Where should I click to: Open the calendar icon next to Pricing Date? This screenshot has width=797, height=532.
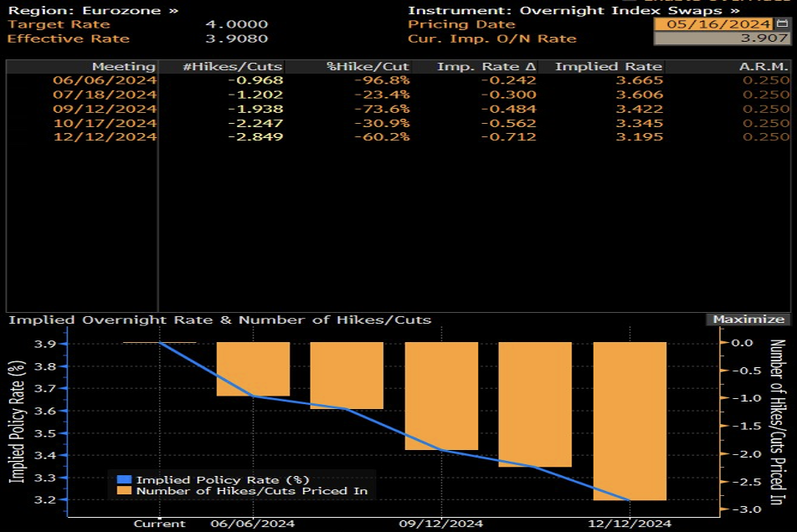782,24
